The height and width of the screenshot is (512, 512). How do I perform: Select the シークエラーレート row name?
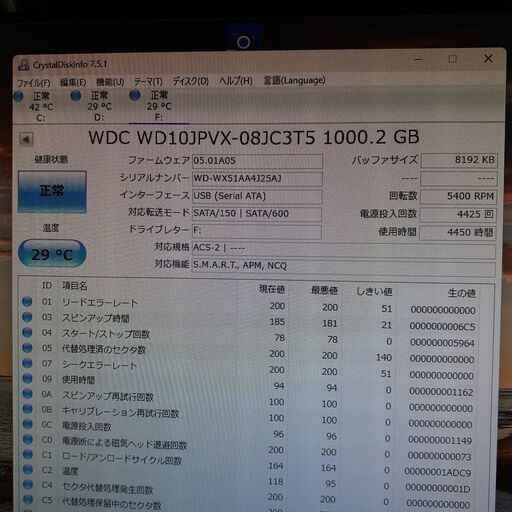100,365
